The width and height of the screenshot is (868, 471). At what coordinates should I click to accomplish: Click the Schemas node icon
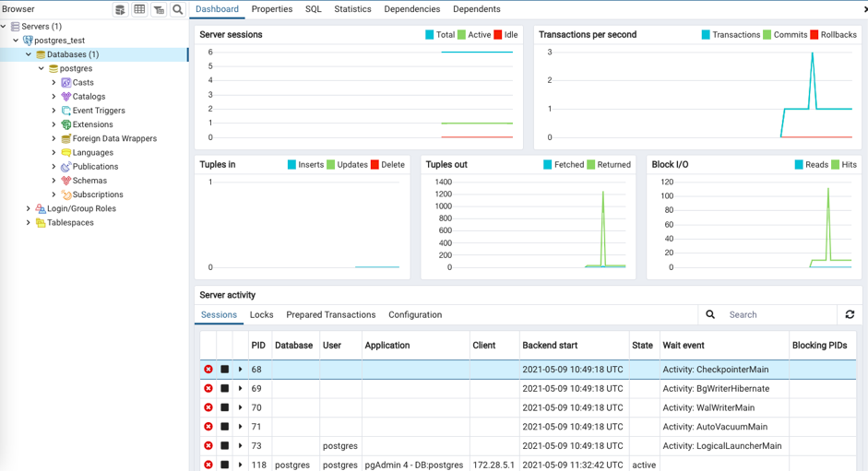coord(65,181)
